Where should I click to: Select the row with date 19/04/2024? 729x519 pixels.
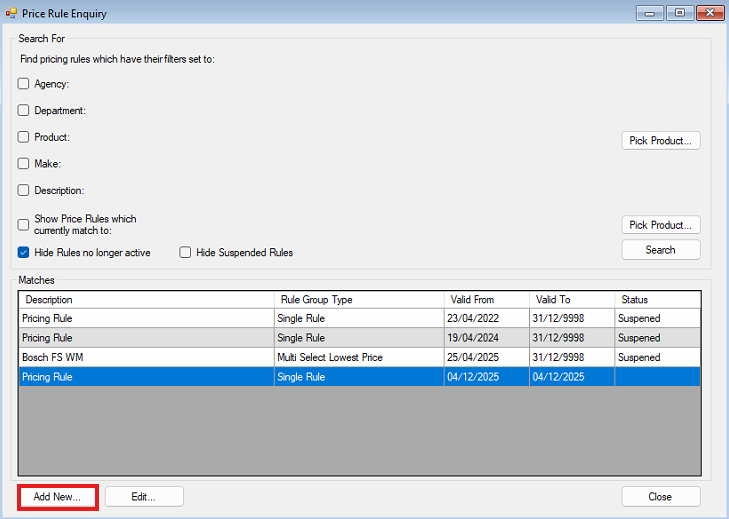(359, 338)
